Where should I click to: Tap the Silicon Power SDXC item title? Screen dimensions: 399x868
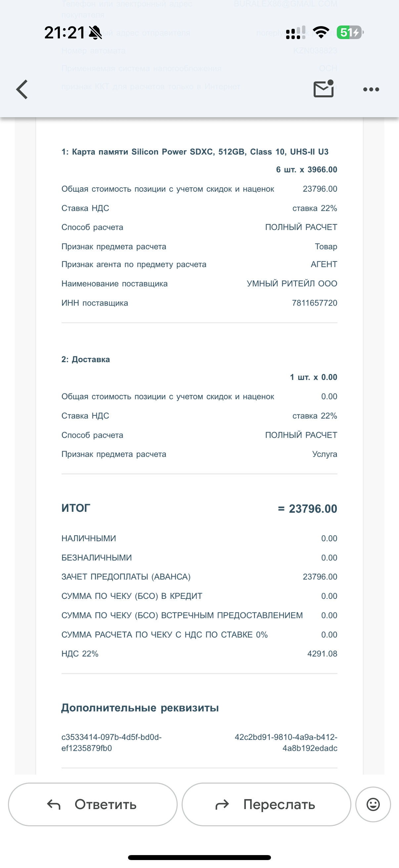point(195,152)
